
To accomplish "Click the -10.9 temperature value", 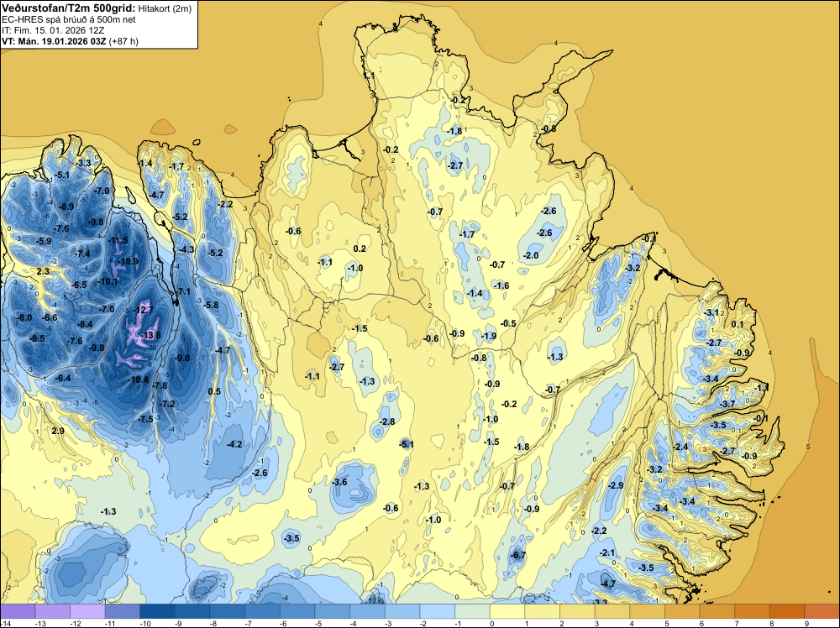I will [128, 262].
